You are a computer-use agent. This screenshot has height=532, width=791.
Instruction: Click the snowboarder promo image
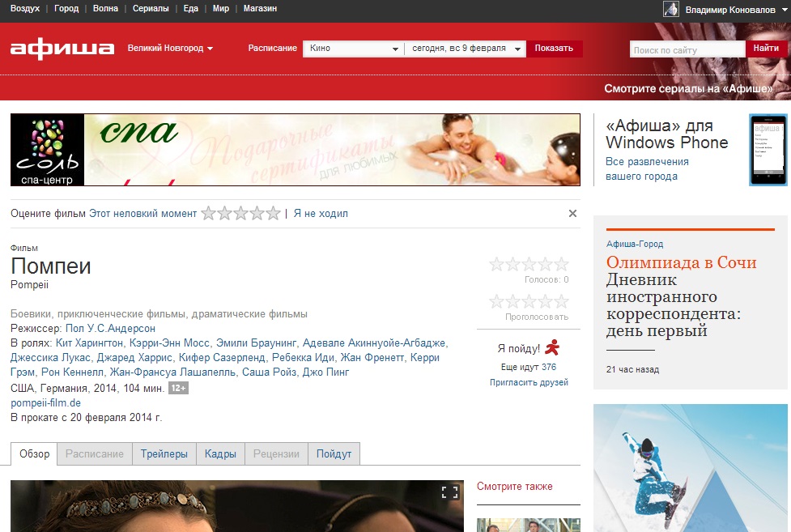coord(690,468)
